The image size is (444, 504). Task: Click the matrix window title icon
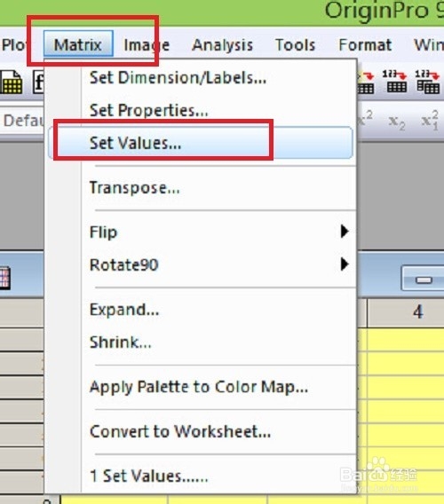[x=4, y=278]
